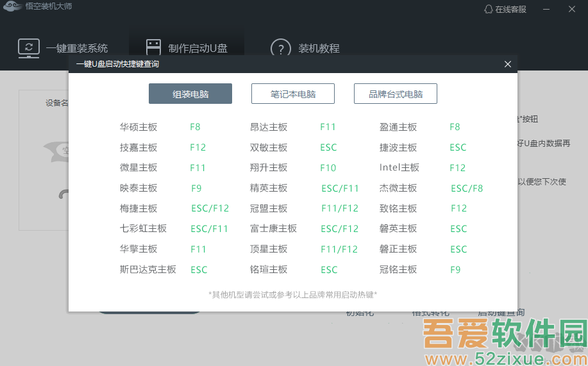588x366 pixels.
Task: Click the 富士康主板 entry
Action: 273,228
